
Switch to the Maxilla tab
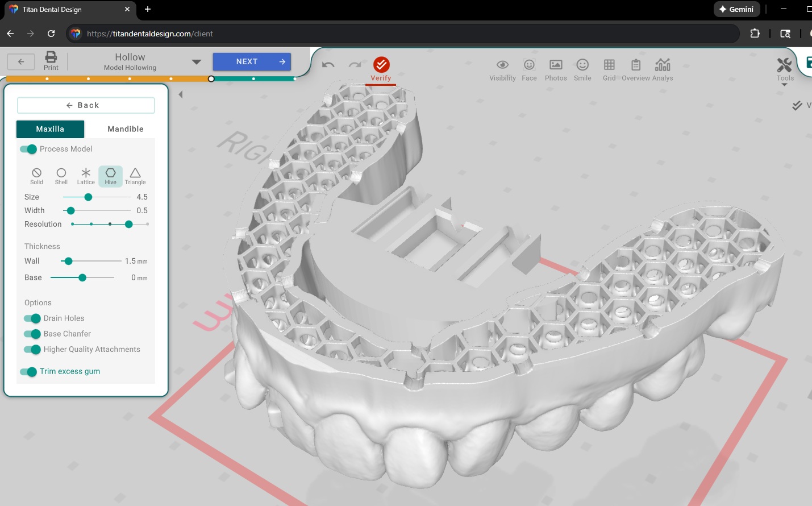coord(50,129)
